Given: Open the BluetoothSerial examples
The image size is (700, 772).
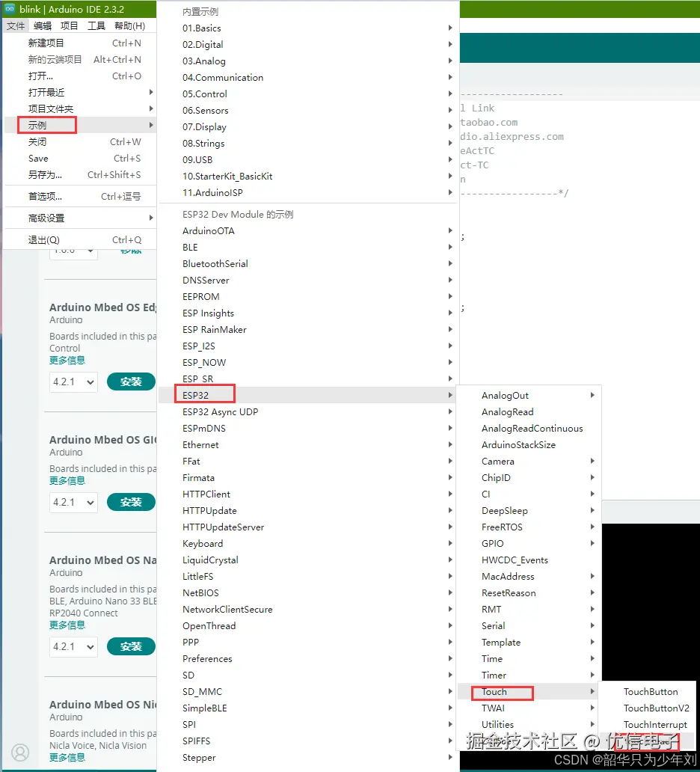Looking at the screenshot, I should click(x=308, y=264).
